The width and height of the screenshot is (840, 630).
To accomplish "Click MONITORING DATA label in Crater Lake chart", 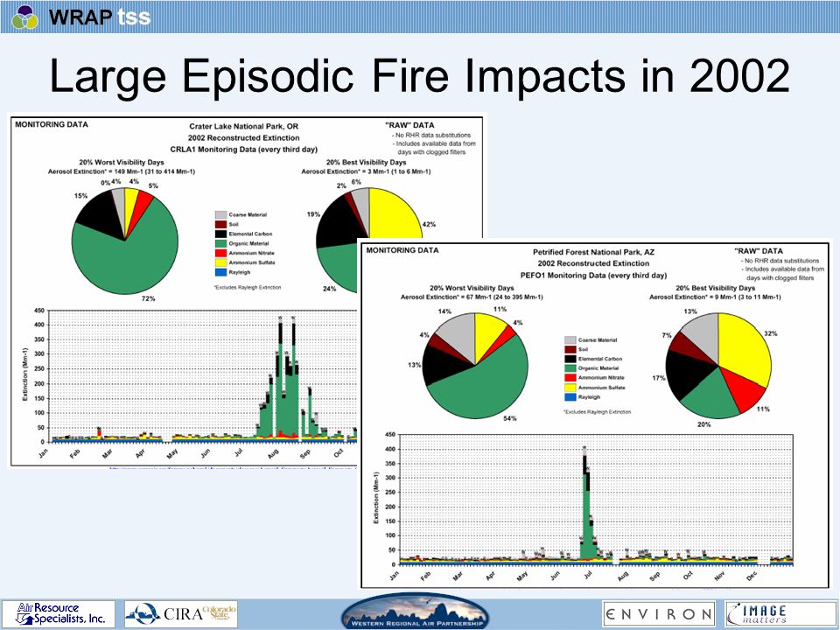I will 52,124.
